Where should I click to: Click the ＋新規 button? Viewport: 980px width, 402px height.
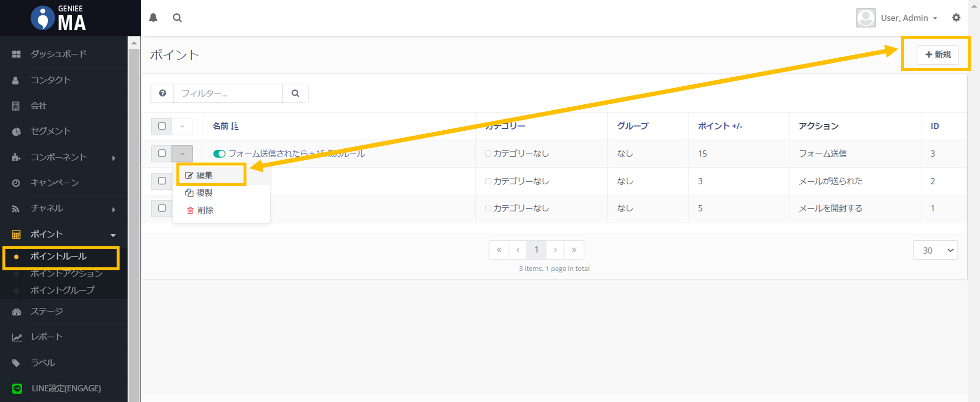(937, 54)
